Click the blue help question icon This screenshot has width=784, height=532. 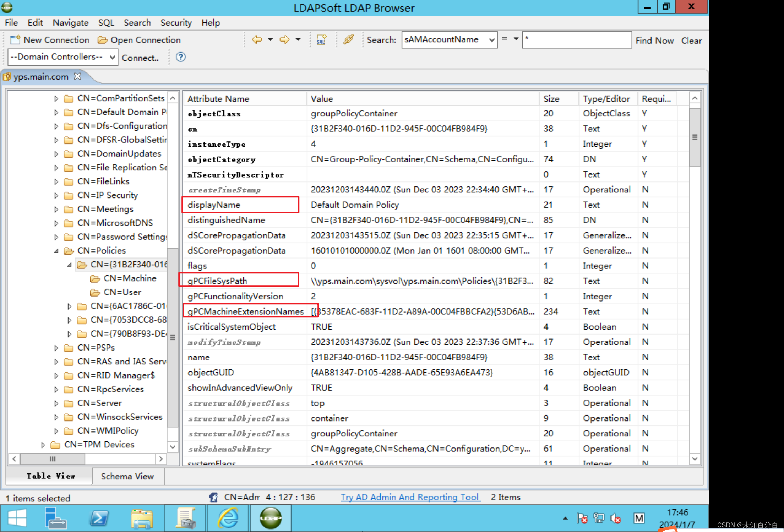coord(181,57)
